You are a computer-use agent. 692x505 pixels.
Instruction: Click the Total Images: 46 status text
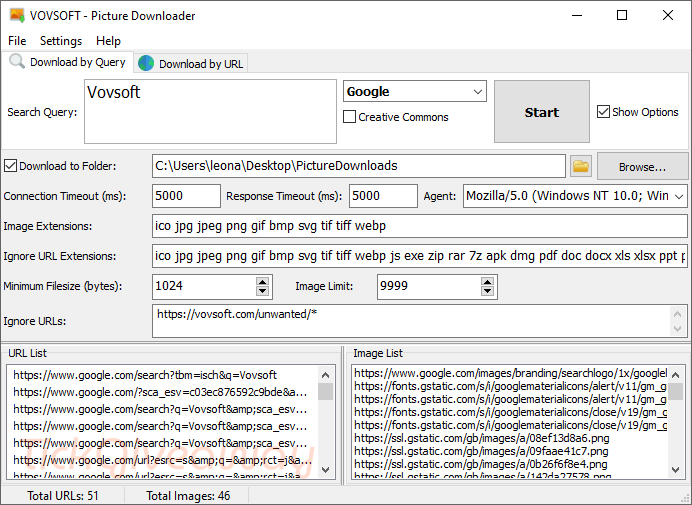[188, 496]
